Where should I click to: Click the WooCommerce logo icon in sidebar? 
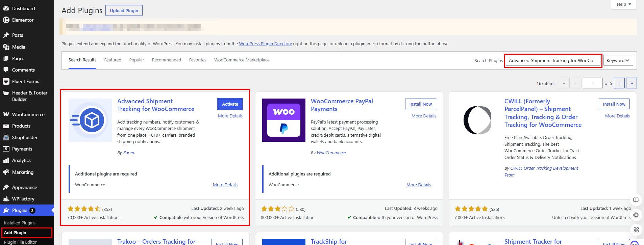6,114
